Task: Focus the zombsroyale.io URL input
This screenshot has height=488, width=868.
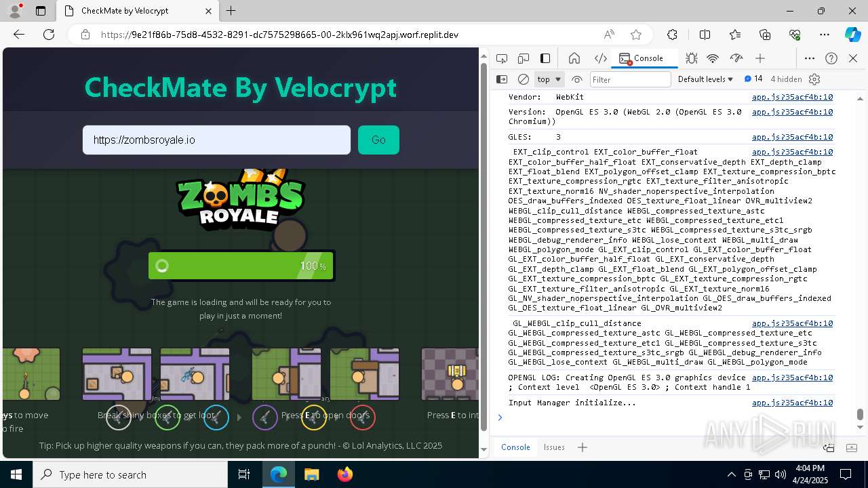Action: tap(216, 140)
